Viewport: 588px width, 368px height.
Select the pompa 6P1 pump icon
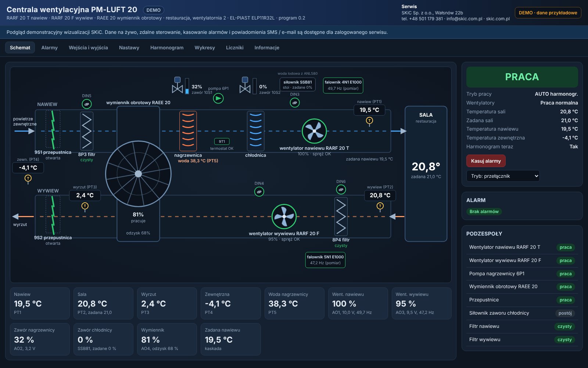tap(218, 98)
